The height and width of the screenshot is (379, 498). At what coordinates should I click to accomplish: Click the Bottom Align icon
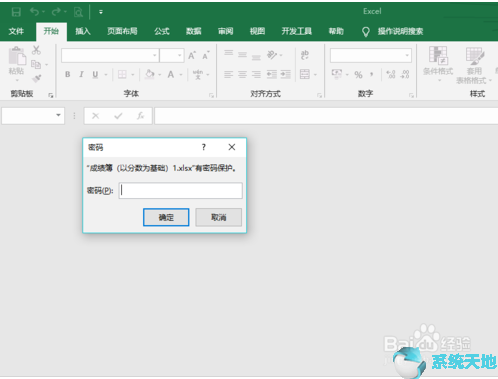[x=256, y=57]
